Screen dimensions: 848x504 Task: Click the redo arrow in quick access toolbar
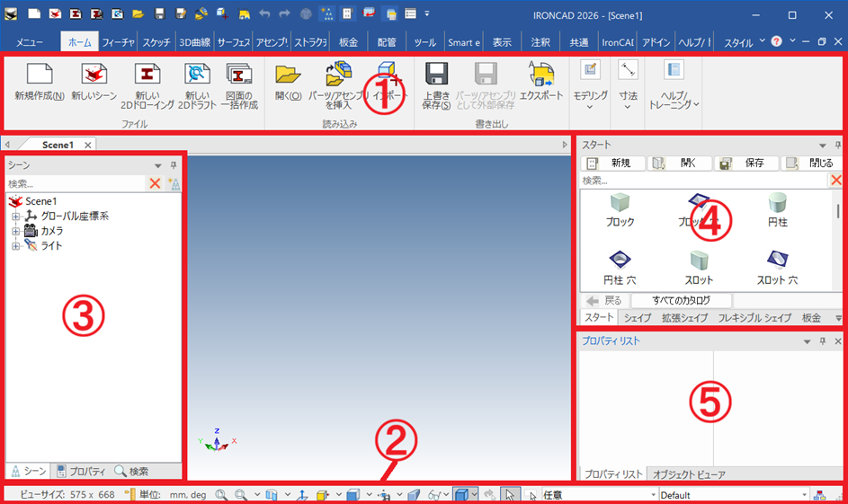(284, 14)
